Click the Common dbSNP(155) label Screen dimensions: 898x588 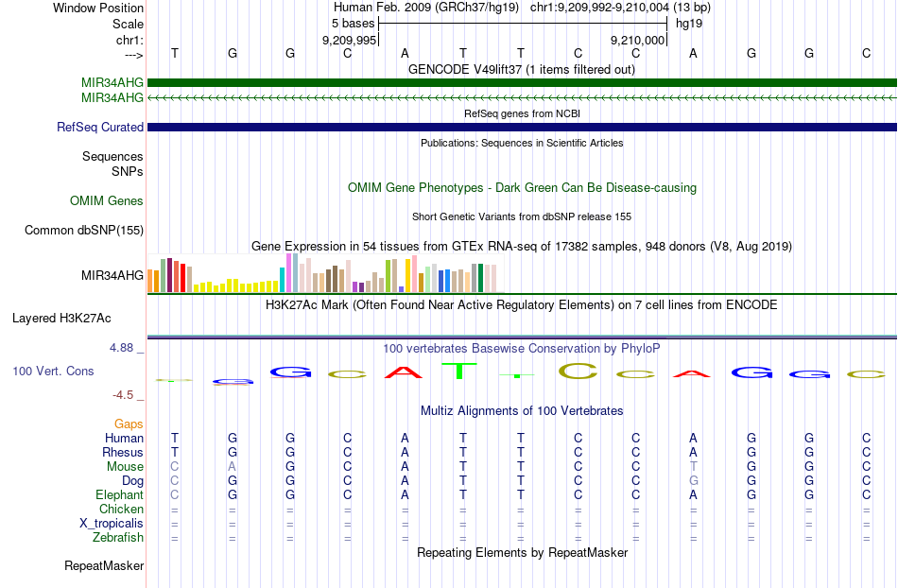click(x=84, y=230)
